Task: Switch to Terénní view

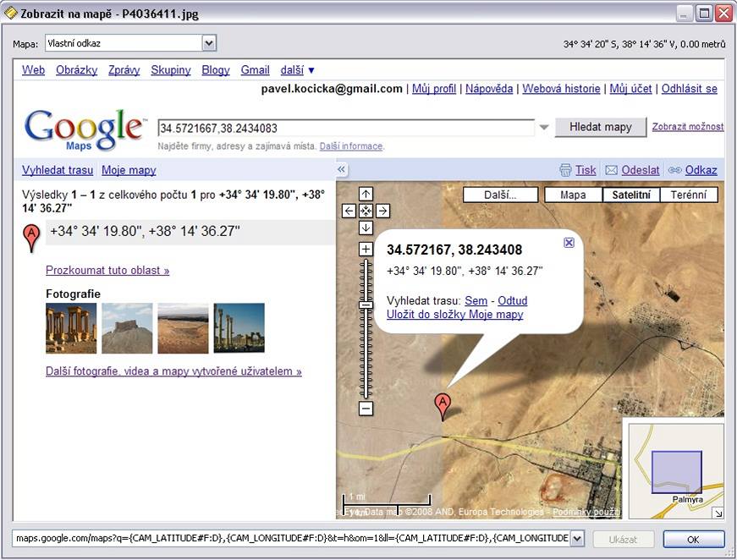Action: (688, 195)
